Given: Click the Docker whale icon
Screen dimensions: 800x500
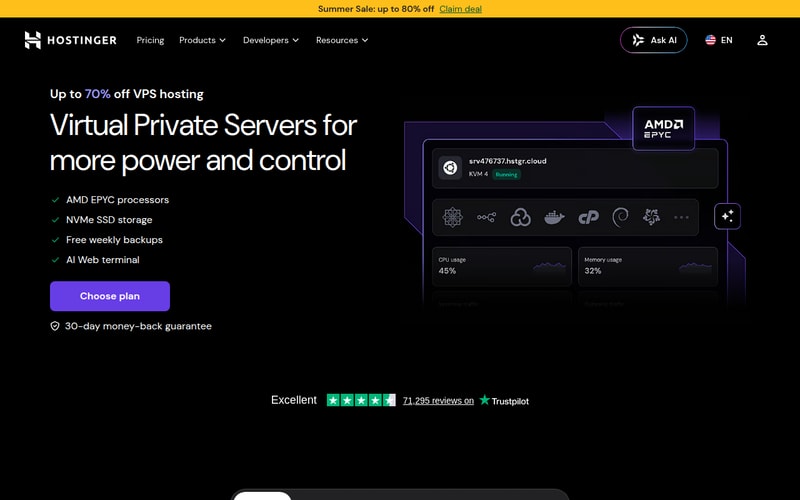Looking at the screenshot, I should 554,218.
